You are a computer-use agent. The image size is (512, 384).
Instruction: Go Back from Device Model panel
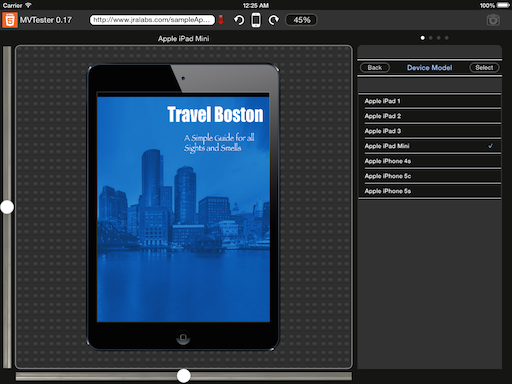pos(375,68)
